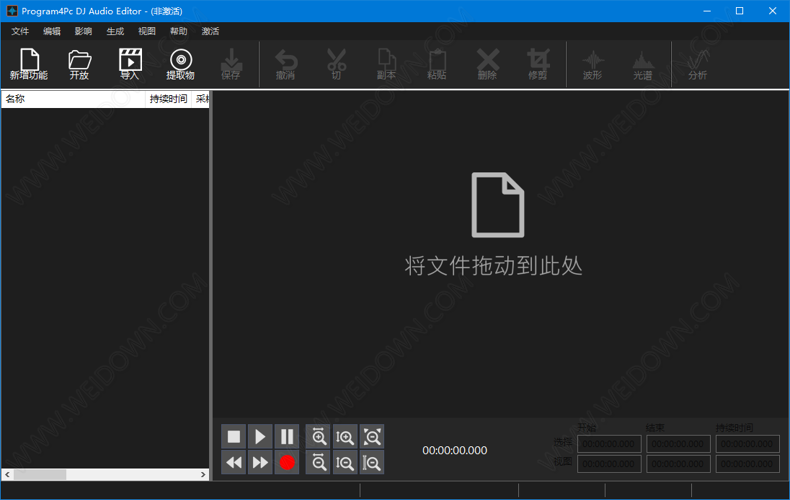Open the 影响 (Effects) menu
790x500 pixels.
(83, 32)
